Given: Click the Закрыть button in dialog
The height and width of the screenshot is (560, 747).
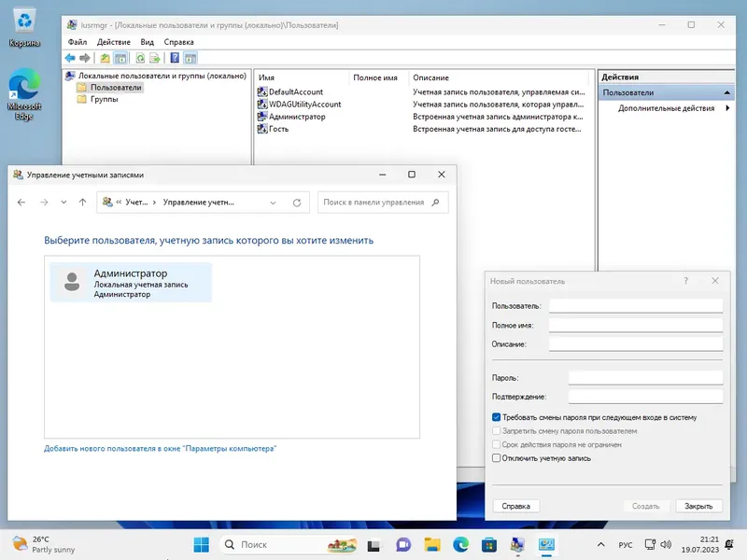Looking at the screenshot, I should tap(698, 506).
